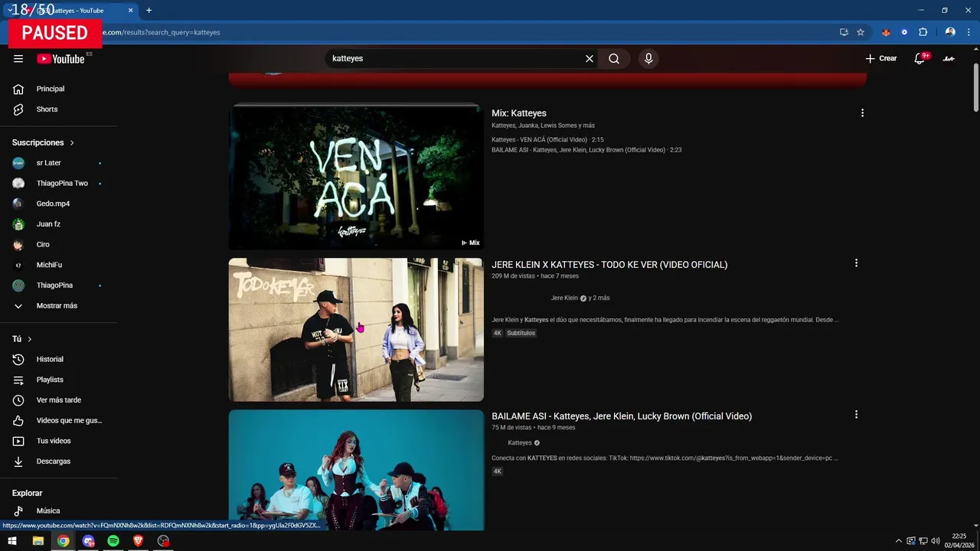Viewport: 980px width, 551px height.
Task: Open JERE KLEIN X KATTEYES video title
Action: click(x=609, y=265)
